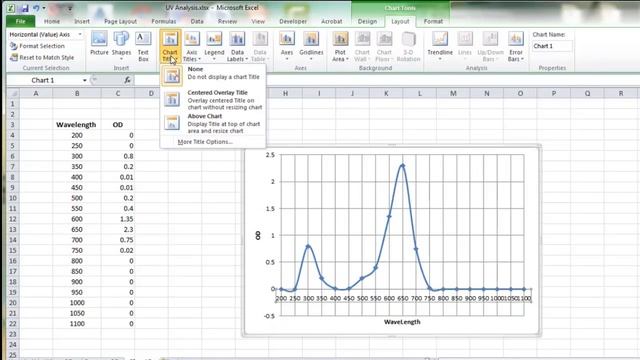Switch to the chart Design tab

[x=367, y=21]
